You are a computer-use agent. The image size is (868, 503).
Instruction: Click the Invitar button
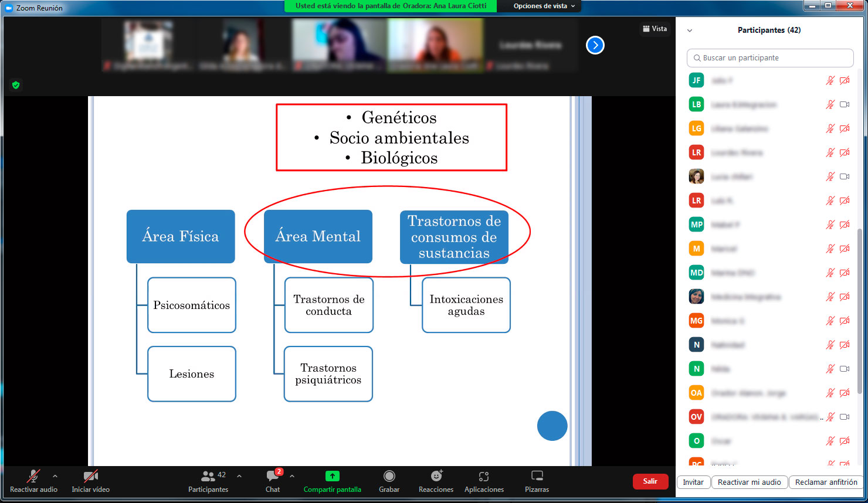tap(693, 482)
